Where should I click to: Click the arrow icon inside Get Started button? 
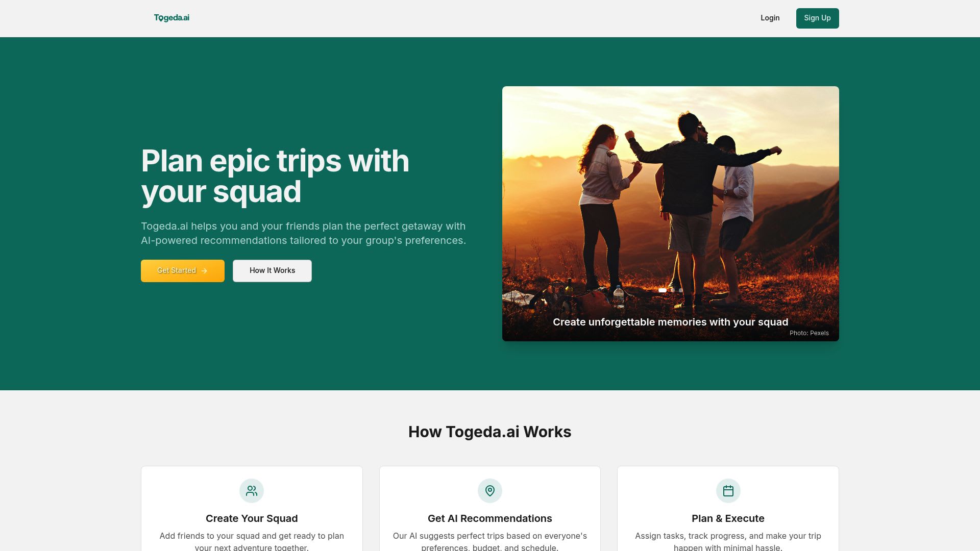click(x=204, y=271)
